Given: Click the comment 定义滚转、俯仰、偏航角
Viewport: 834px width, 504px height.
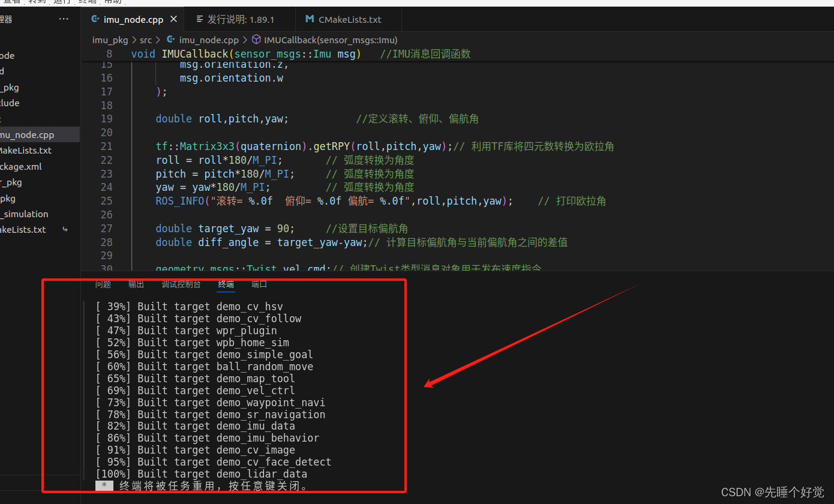Looking at the screenshot, I should (418, 119).
